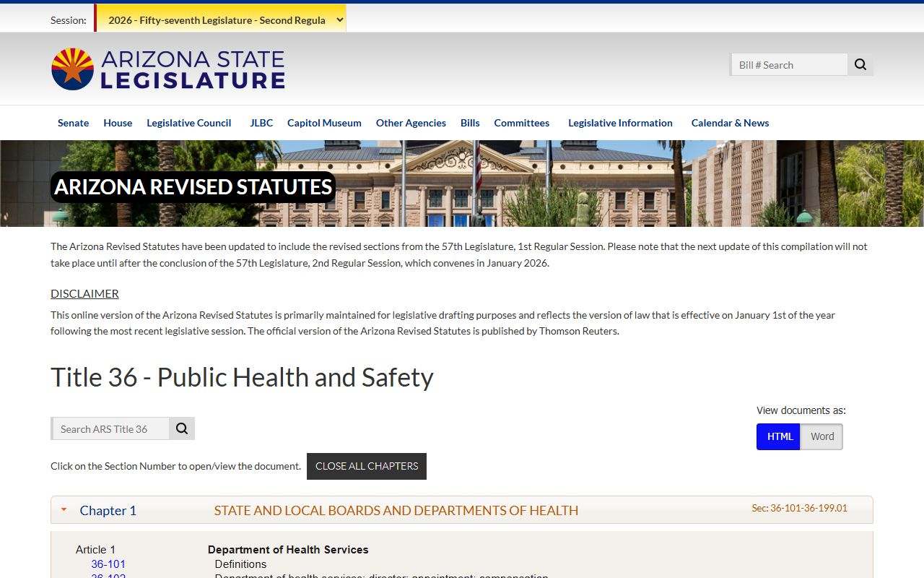Click the 'STATE AND LOCAL BOARDS' chapter title

click(x=396, y=510)
